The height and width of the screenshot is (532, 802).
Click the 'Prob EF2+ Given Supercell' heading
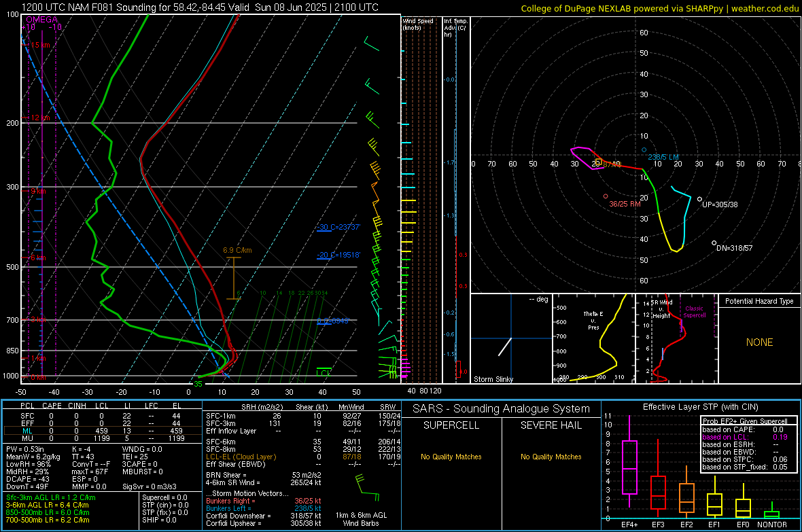coord(746,421)
